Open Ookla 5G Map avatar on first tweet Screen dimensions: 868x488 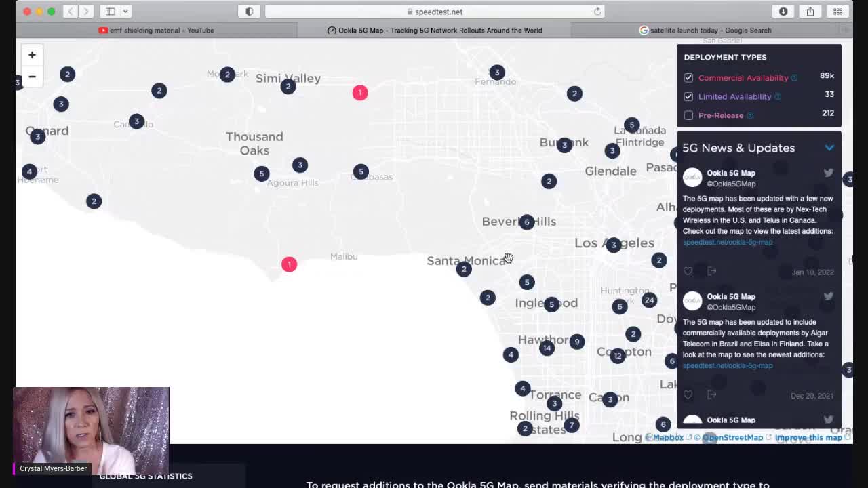(692, 178)
